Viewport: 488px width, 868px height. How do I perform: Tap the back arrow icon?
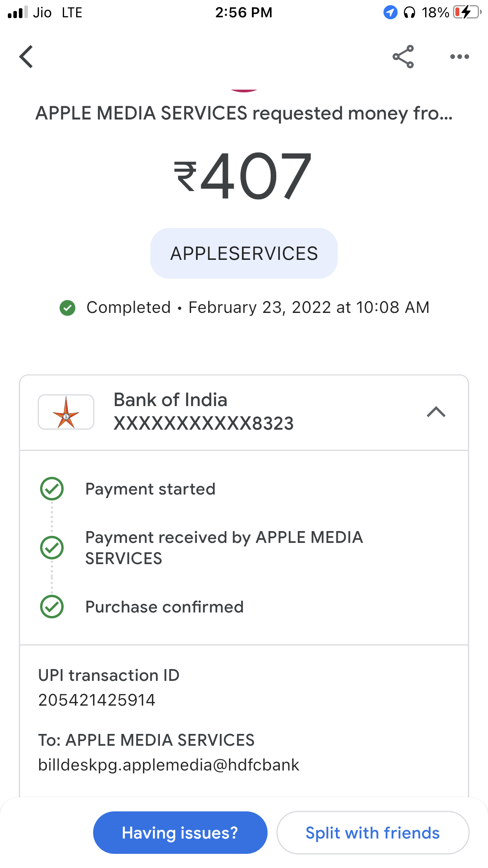(x=26, y=57)
